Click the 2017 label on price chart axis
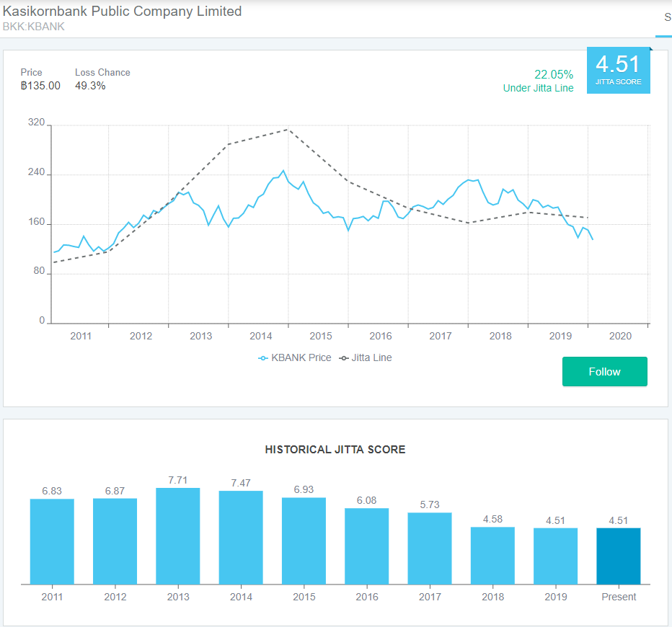 [441, 336]
